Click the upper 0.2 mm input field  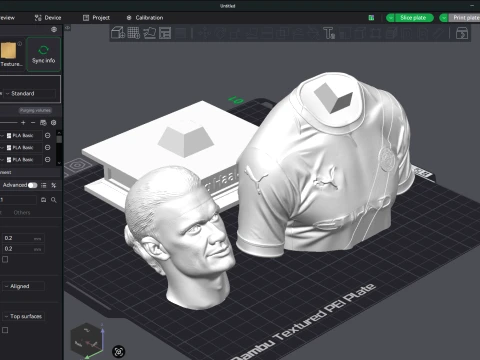pos(23,238)
